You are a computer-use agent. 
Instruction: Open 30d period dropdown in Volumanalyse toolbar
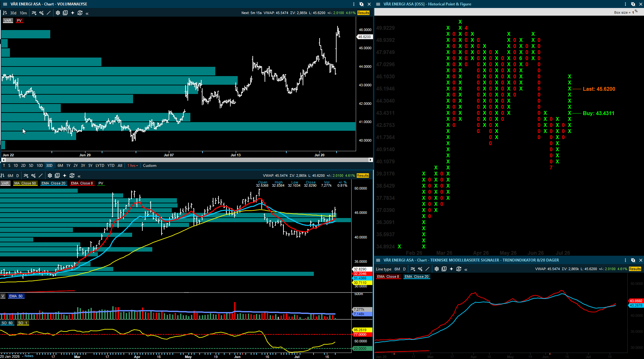click(13, 13)
